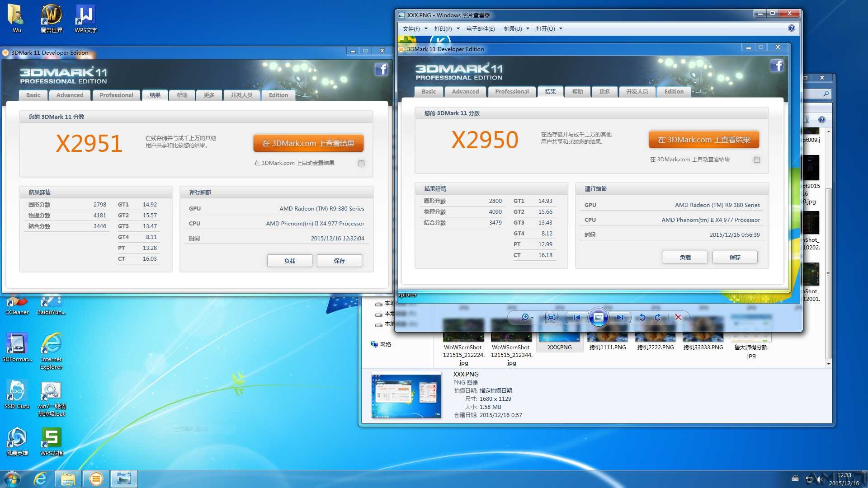Open the Wu folder on the desktop
Screen dimensions: 868x488
click(17, 19)
